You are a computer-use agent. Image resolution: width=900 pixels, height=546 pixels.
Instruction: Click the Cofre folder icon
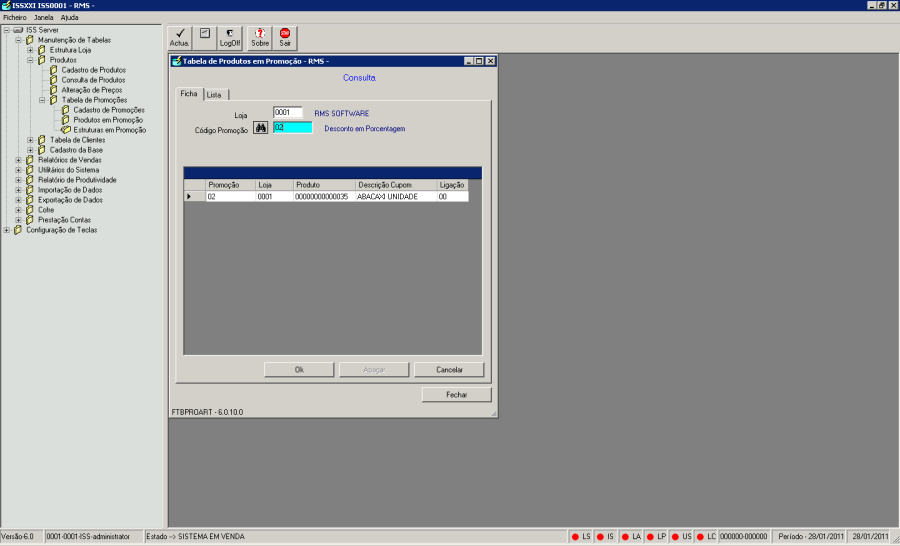(30, 210)
